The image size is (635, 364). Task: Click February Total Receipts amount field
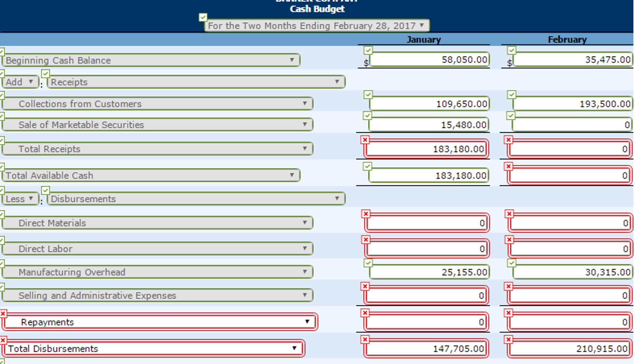point(570,149)
